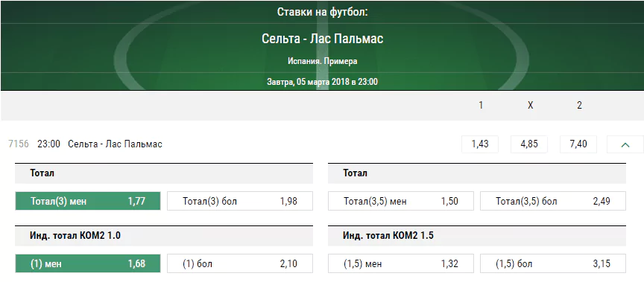Click the Испания. Примера league label

click(x=323, y=62)
